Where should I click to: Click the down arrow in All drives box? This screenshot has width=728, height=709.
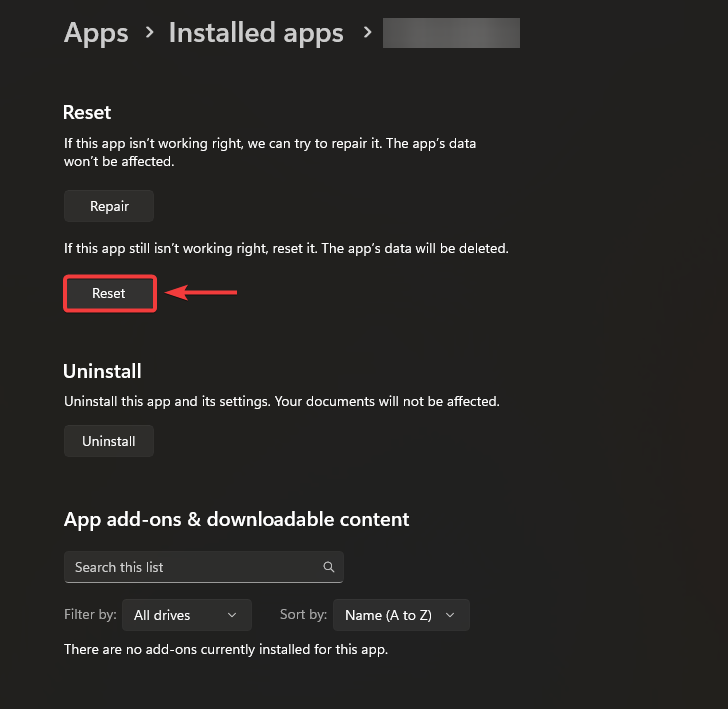232,615
